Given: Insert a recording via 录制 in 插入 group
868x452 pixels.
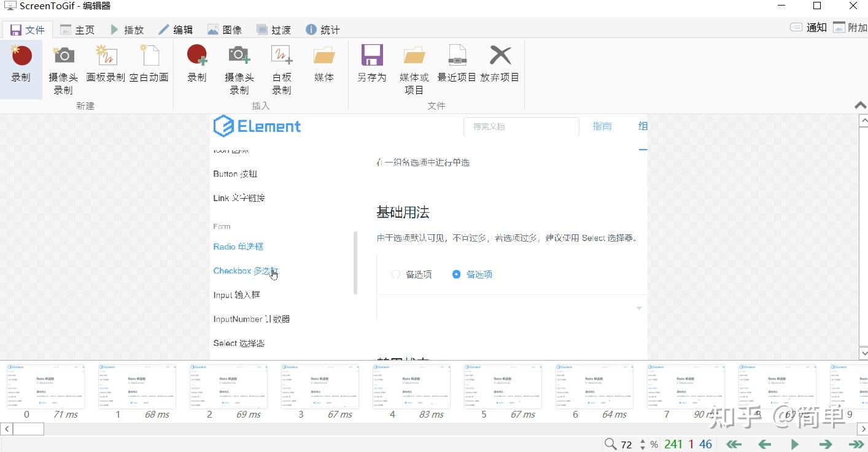Looking at the screenshot, I should coord(197,63).
